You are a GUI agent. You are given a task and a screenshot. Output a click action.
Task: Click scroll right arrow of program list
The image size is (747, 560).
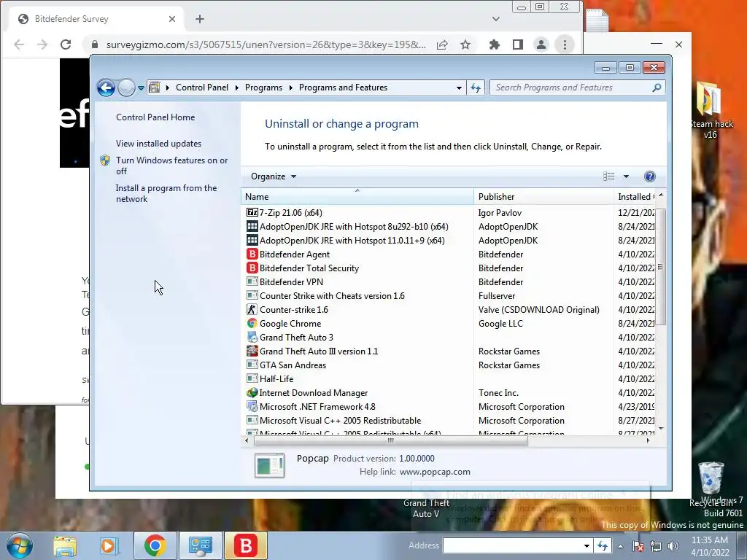point(648,441)
